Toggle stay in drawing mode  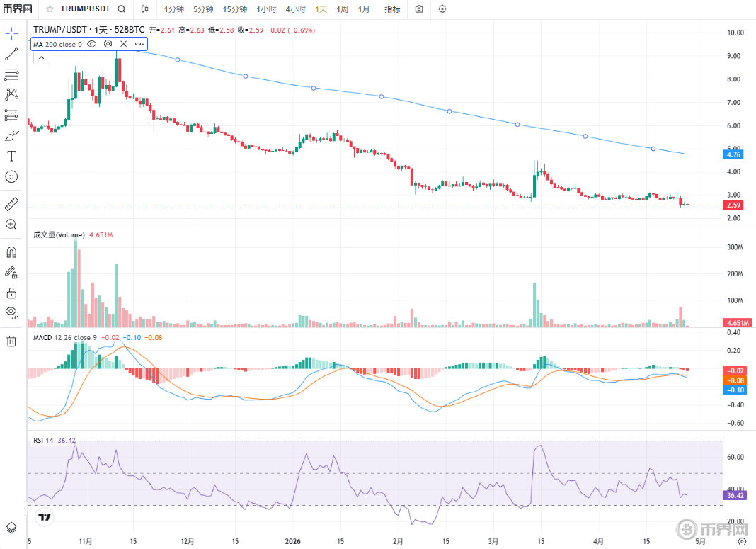pos(11,273)
